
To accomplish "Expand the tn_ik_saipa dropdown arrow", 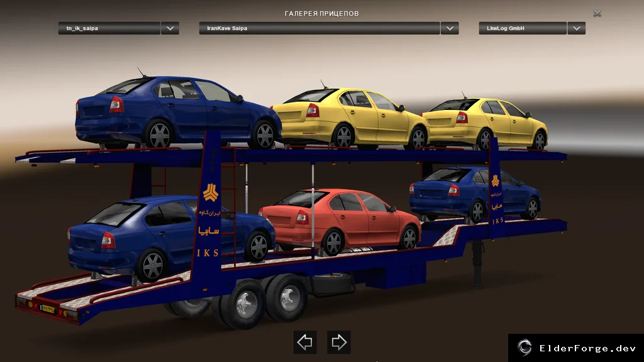I will pyautogui.click(x=170, y=28).
